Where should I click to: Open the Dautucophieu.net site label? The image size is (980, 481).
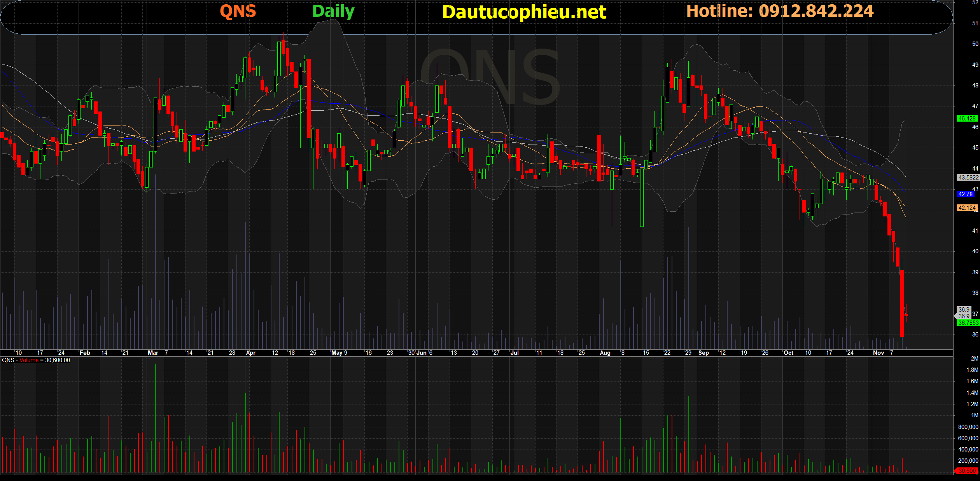point(524,12)
